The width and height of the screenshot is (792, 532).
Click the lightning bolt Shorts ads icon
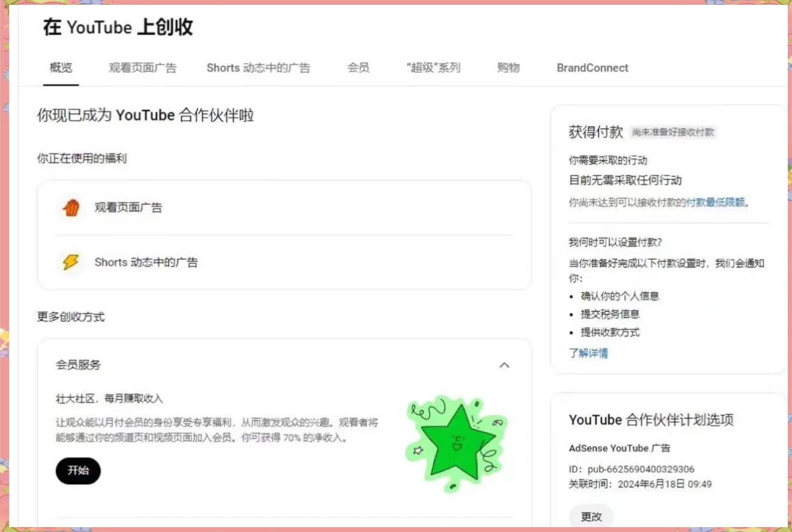pyautogui.click(x=71, y=262)
